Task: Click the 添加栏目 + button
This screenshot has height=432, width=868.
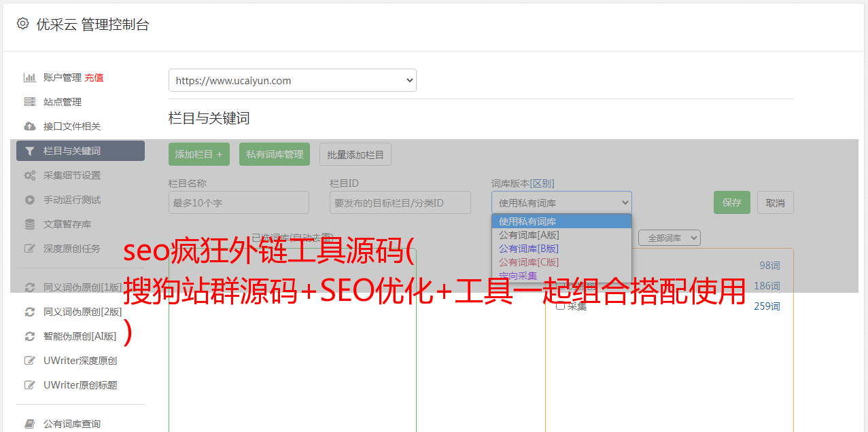Action: [199, 154]
